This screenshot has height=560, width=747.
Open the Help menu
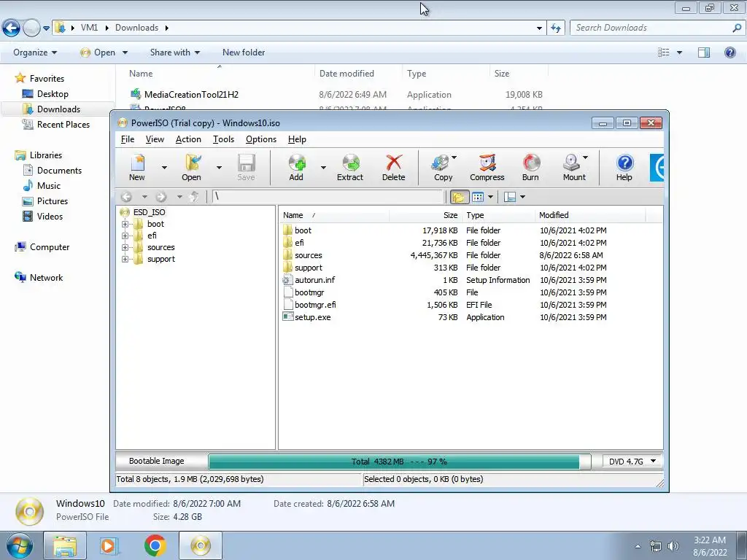(297, 139)
